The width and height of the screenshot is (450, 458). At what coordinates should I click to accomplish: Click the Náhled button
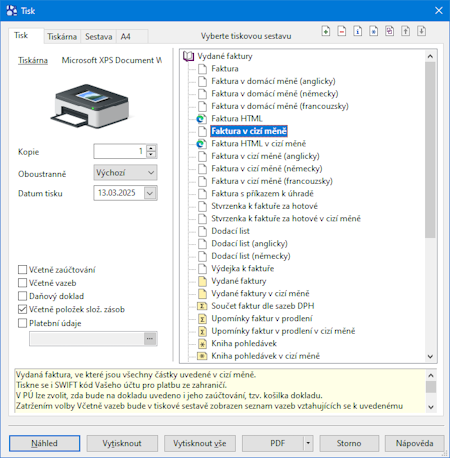pyautogui.click(x=44, y=443)
